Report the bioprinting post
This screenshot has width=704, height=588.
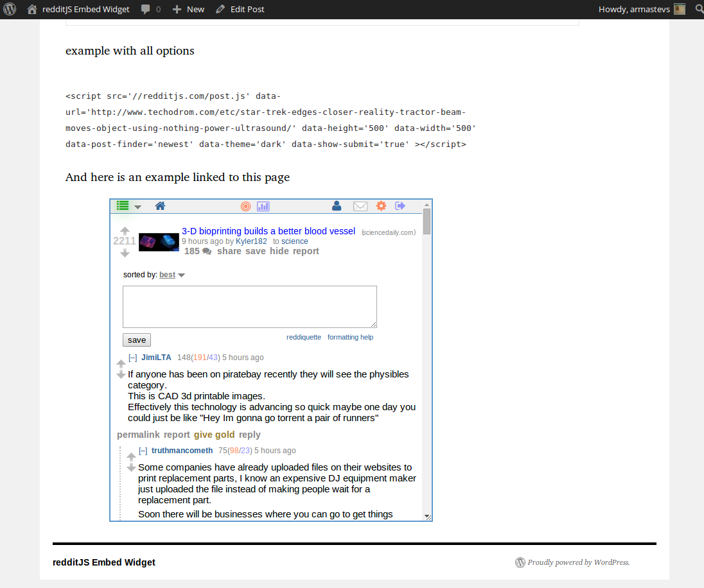click(x=306, y=252)
